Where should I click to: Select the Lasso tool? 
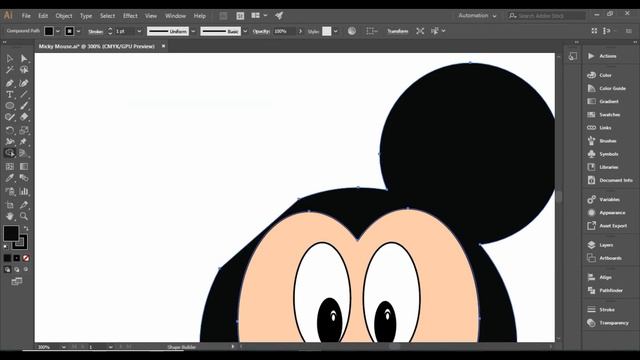pyautogui.click(x=24, y=70)
